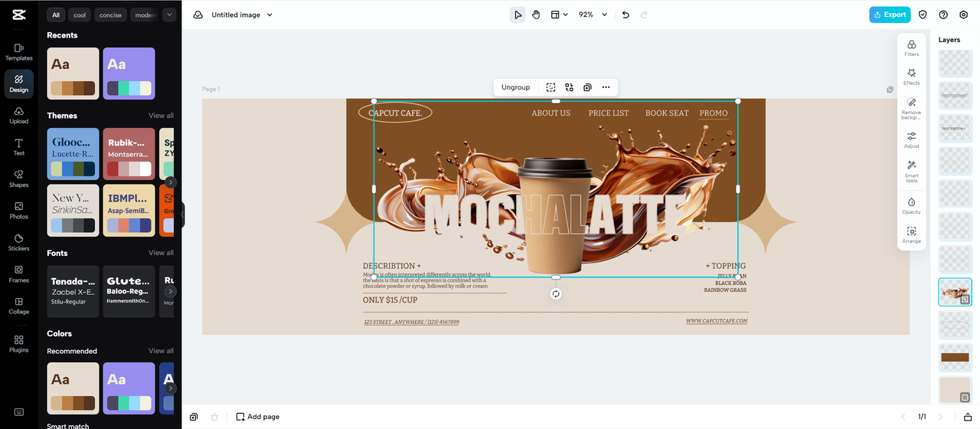Apply the beige brown recent palette
The width and height of the screenshot is (980, 429).
click(73, 74)
